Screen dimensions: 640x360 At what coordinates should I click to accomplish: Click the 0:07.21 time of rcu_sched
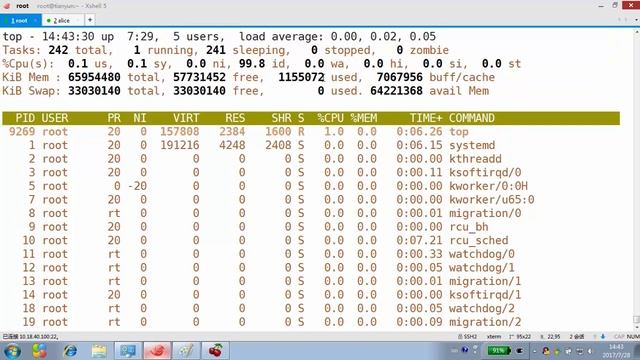pyautogui.click(x=419, y=240)
